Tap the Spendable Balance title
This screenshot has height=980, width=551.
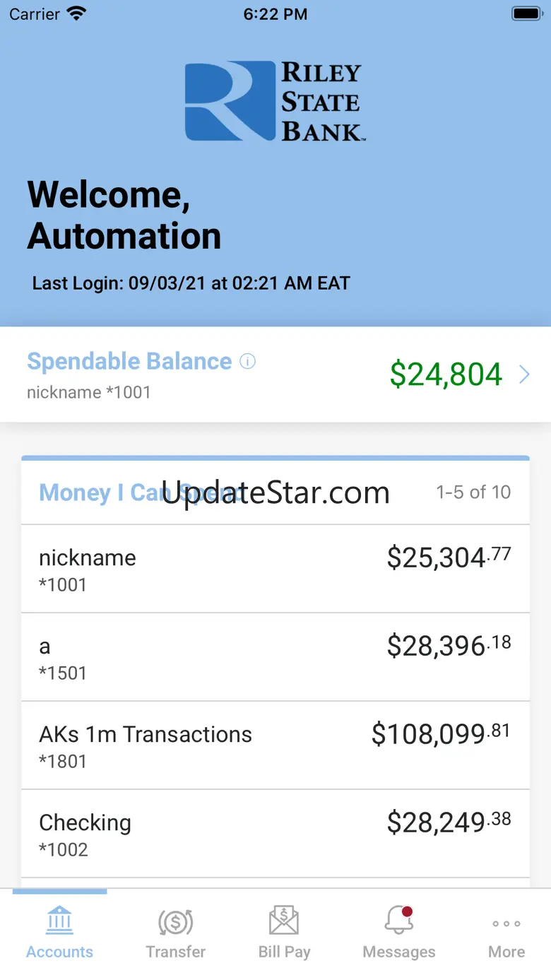click(x=129, y=362)
